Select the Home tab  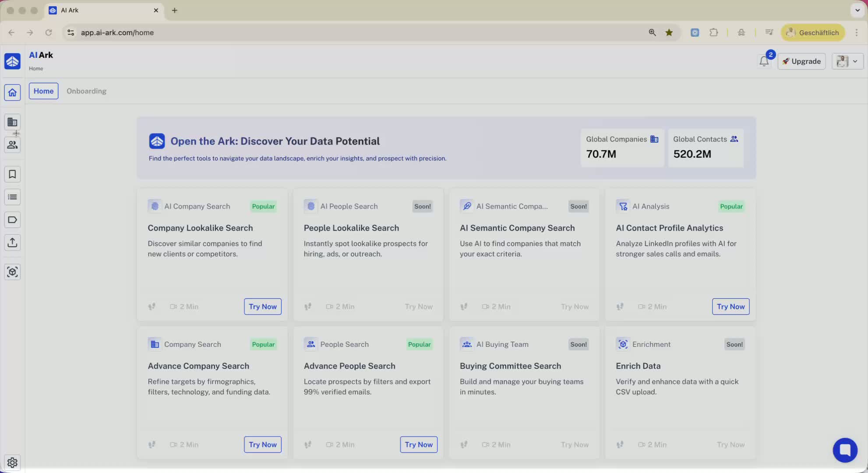pos(43,91)
